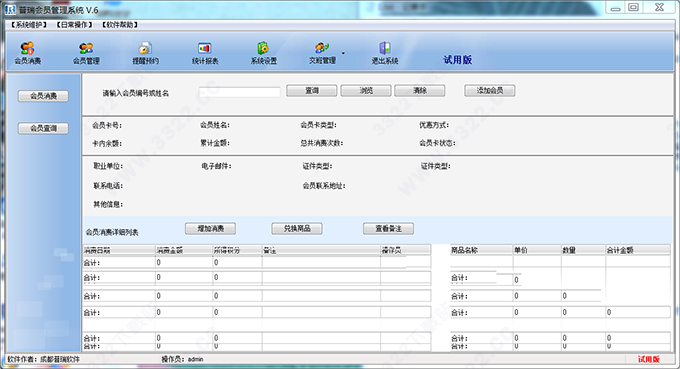Click the 累计金额 label

215,143
